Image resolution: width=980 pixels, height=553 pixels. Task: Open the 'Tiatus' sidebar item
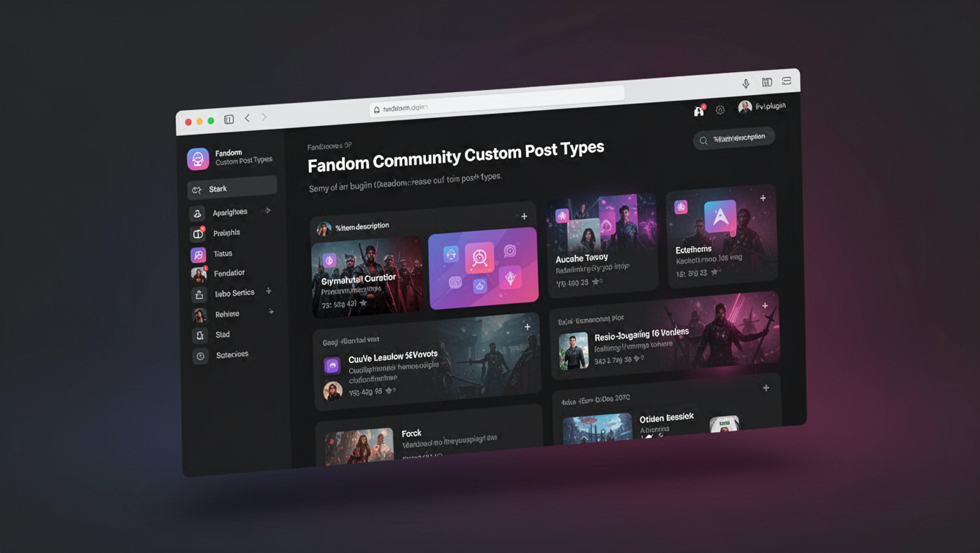click(x=223, y=253)
